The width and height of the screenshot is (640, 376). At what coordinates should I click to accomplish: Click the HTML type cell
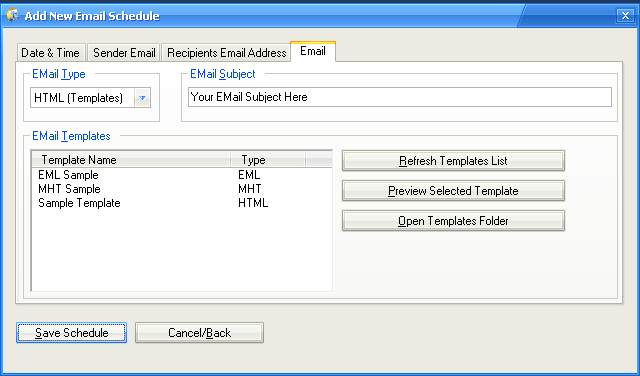click(253, 203)
